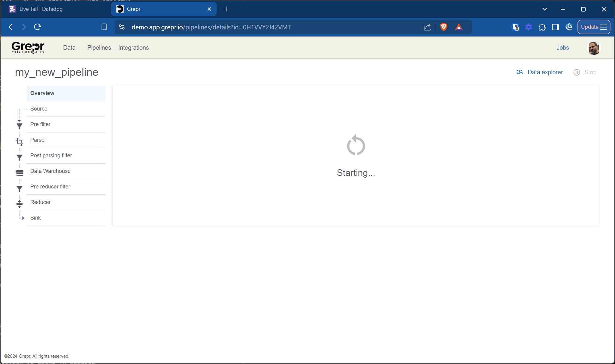Open Brave Shields lion icon
Image resolution: width=615 pixels, height=364 pixels.
point(444,27)
